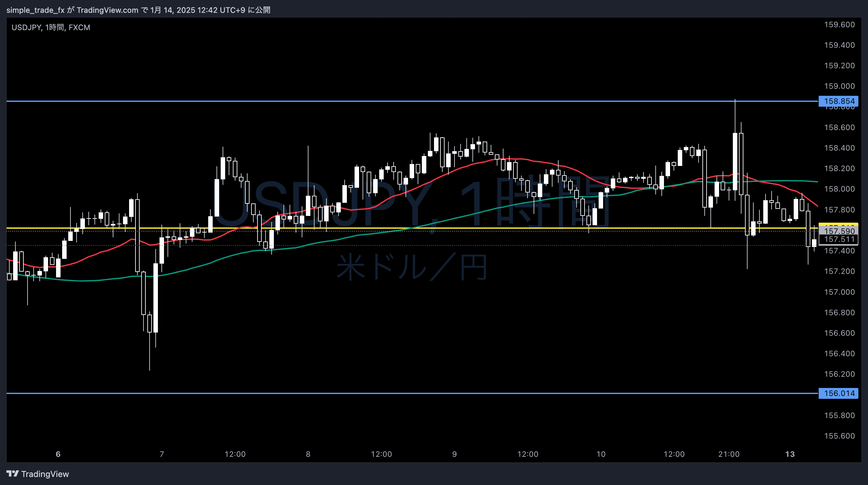The image size is (868, 485).
Task: Click the published-by simple_trade_fx header text
Action: (x=138, y=10)
